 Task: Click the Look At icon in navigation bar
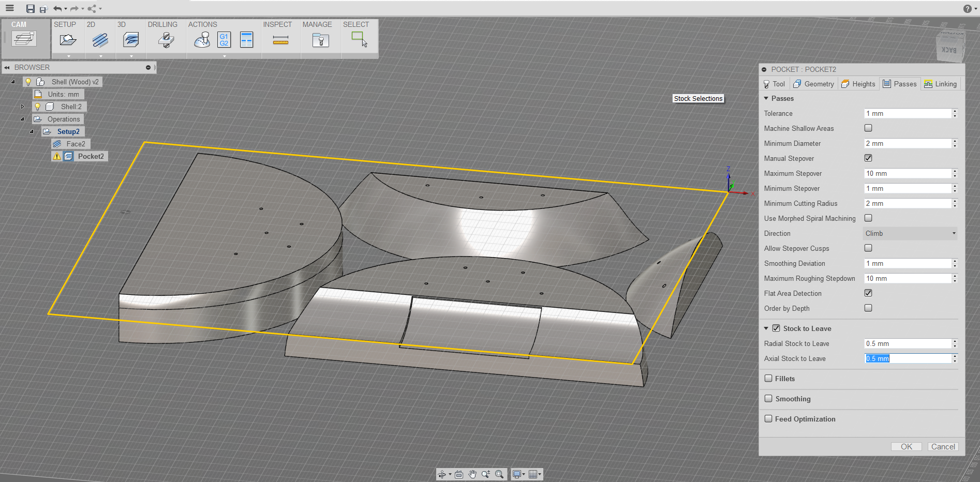[x=459, y=474]
